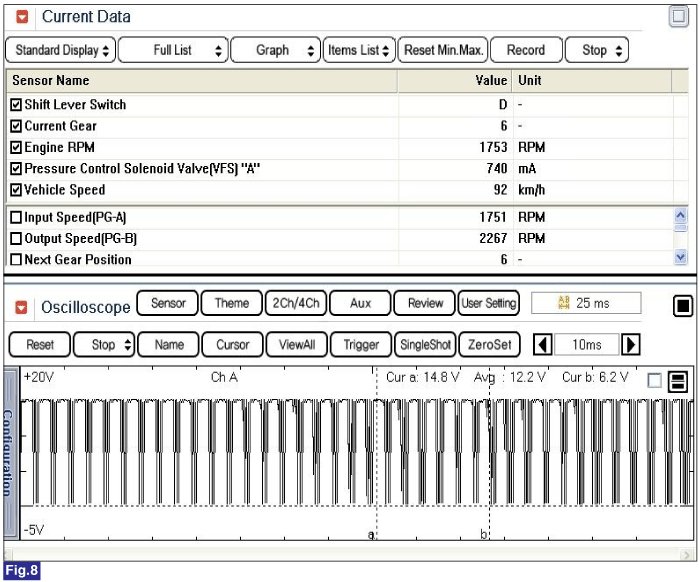Increase time base with right arrow

click(631, 345)
